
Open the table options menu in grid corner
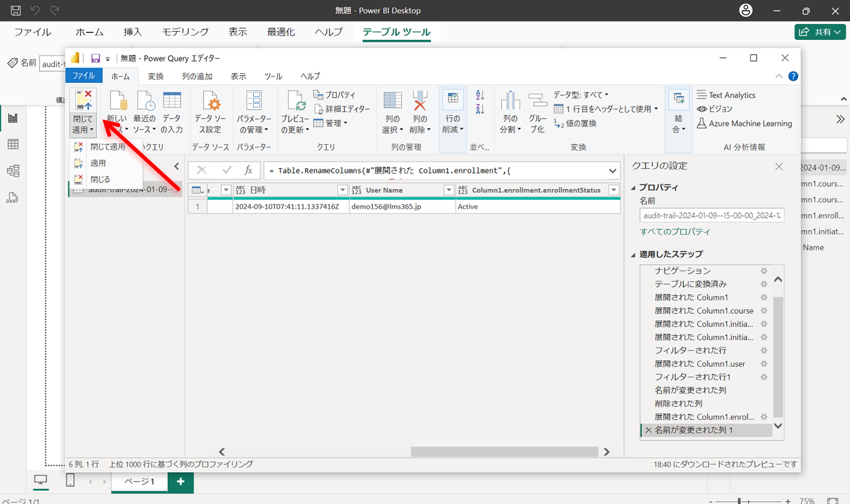click(197, 190)
